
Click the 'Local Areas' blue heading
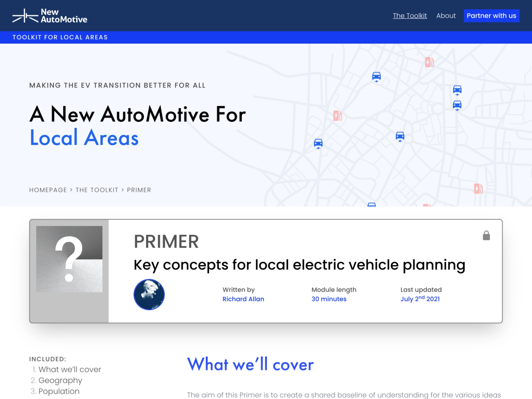coord(84,137)
